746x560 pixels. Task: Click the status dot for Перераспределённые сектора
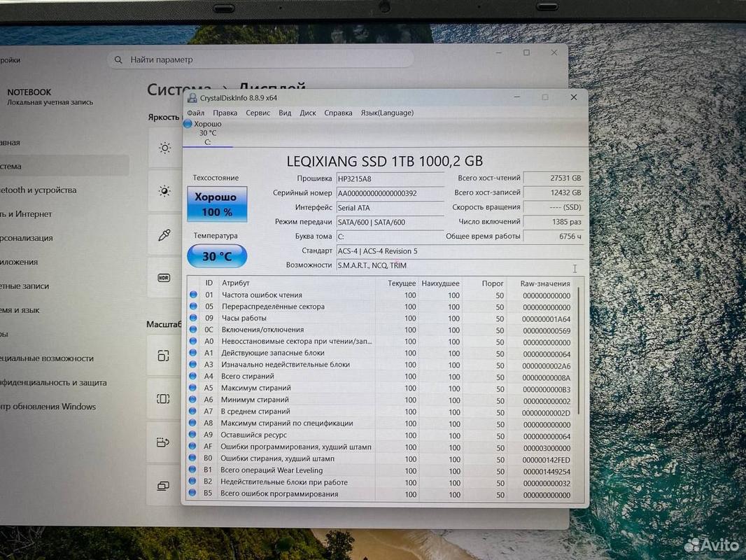tap(193, 307)
